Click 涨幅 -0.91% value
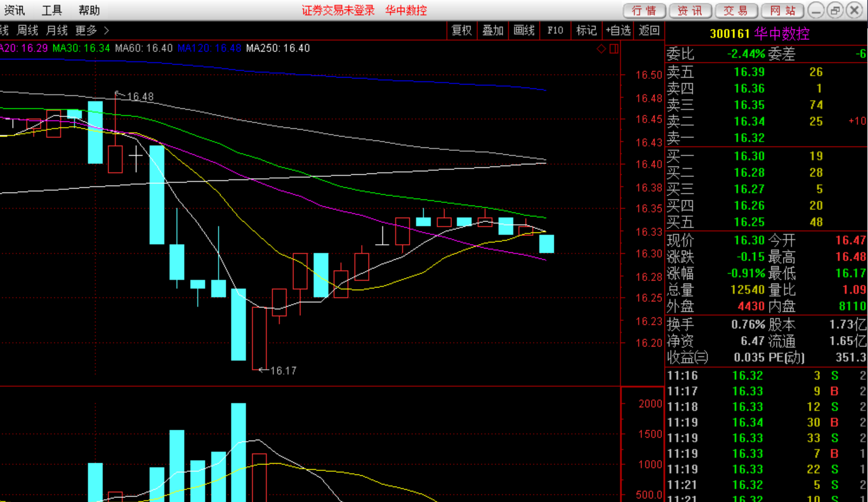The height and width of the screenshot is (502, 868). point(746,274)
